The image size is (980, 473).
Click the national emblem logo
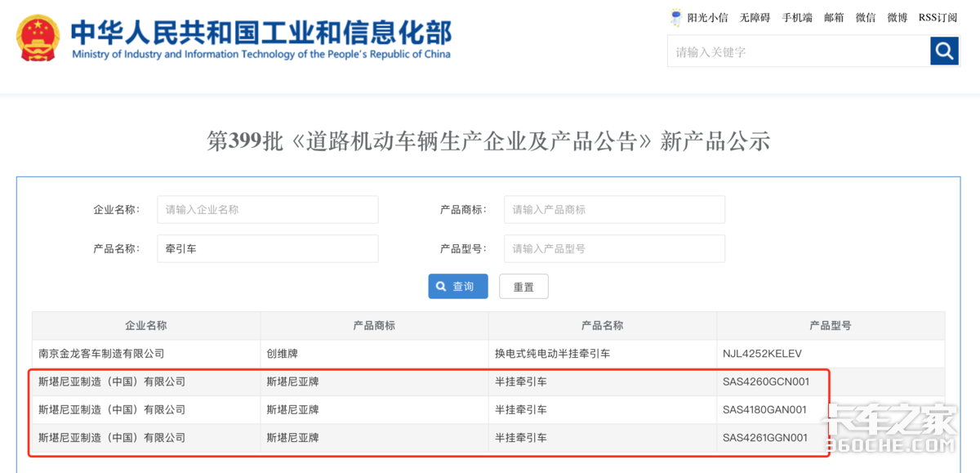[38, 38]
